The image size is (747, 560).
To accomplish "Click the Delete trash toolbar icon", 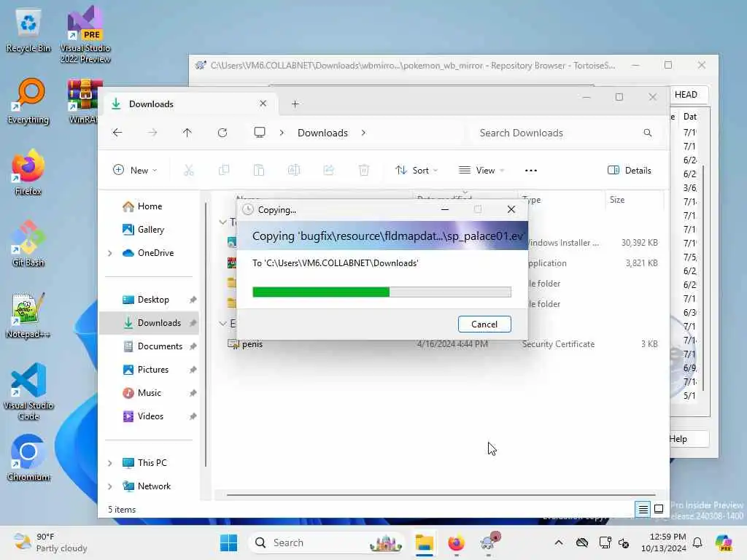I will point(364,170).
